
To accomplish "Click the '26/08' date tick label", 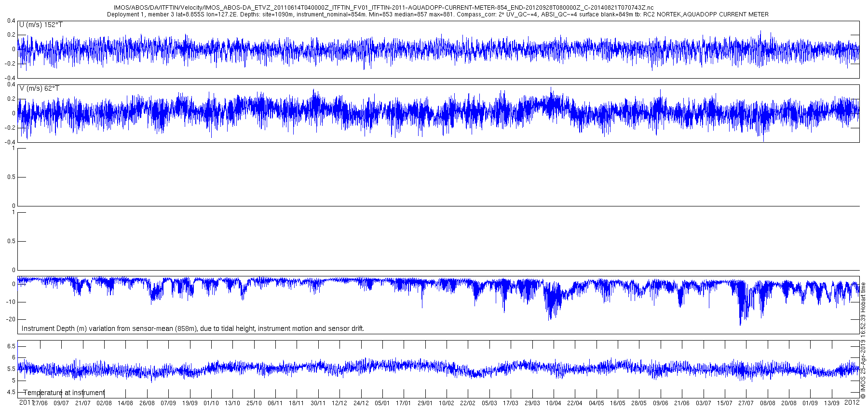I will point(147,403).
